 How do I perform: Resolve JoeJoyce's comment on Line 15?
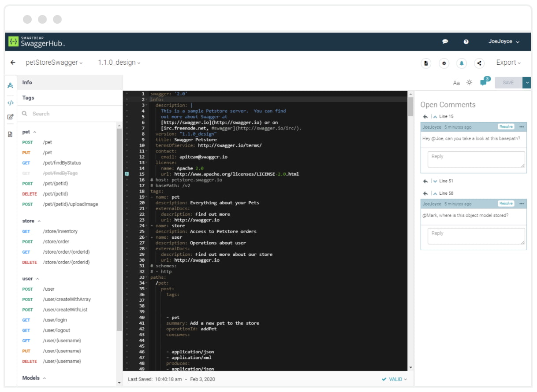tap(506, 126)
